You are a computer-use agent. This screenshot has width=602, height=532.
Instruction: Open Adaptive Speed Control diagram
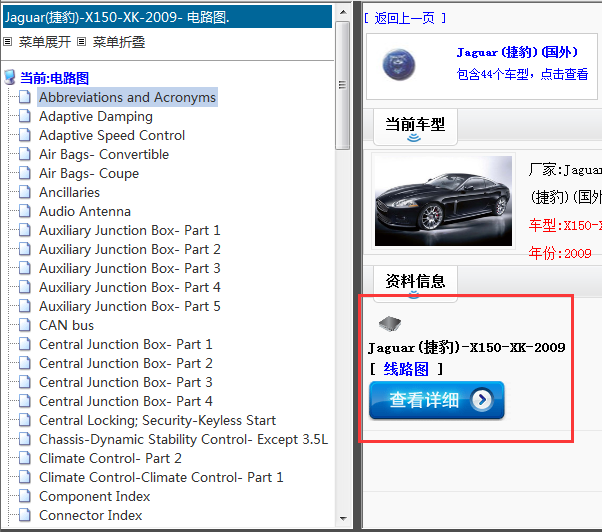(112, 135)
